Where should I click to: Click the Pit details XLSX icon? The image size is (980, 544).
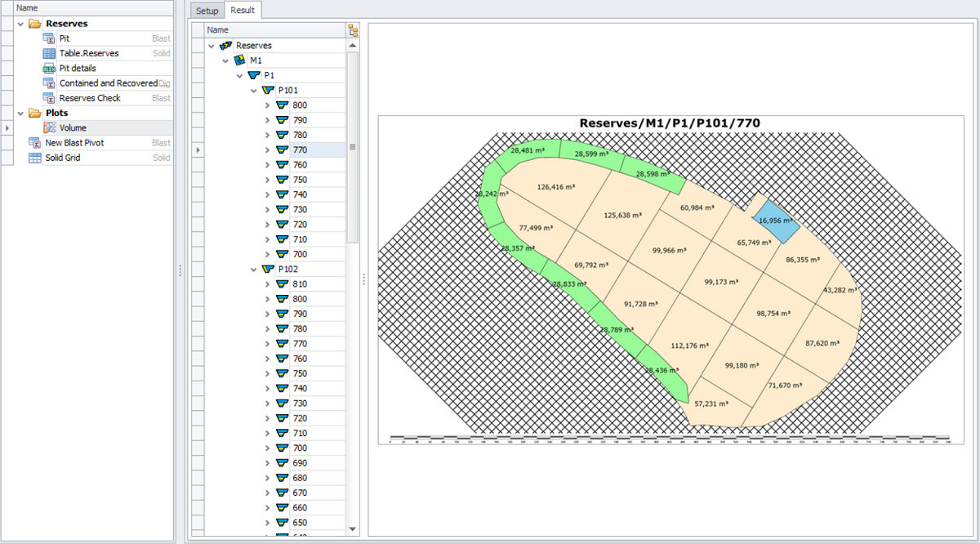coord(49,69)
